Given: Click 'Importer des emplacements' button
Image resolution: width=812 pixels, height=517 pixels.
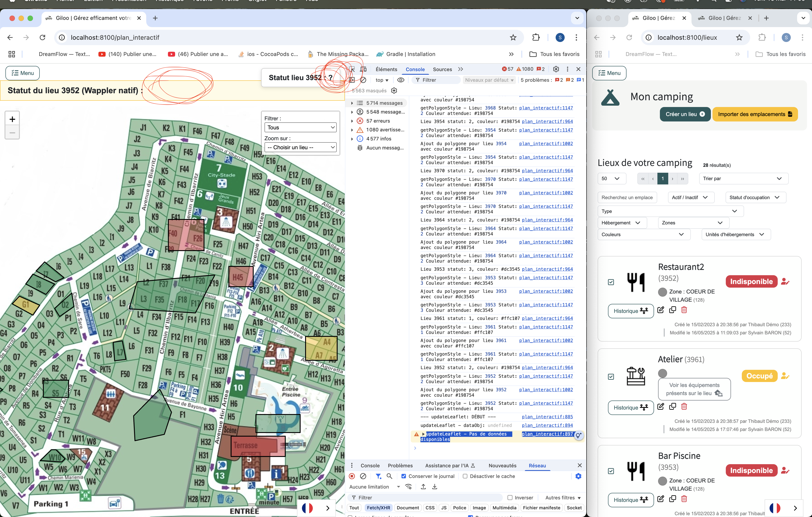Looking at the screenshot, I should [x=755, y=114].
